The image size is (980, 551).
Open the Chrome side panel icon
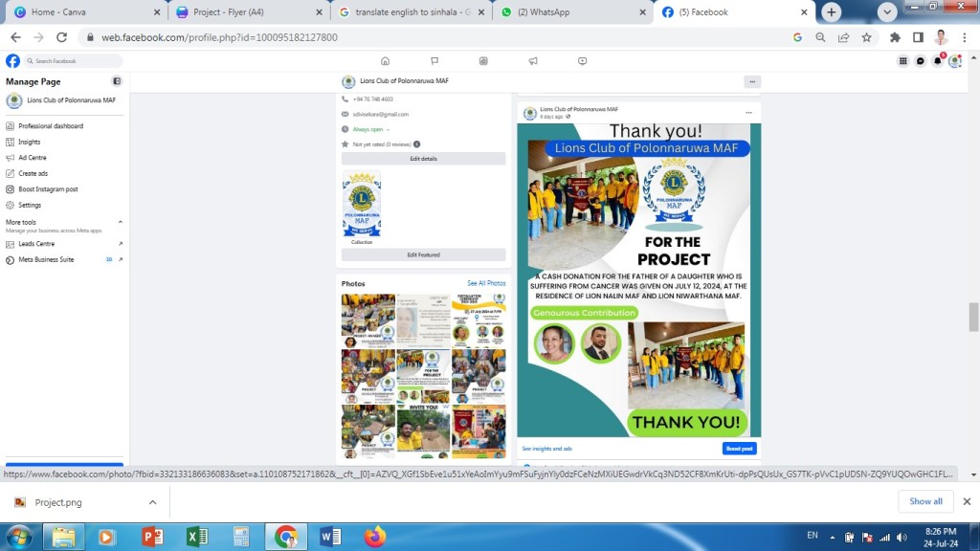tap(918, 37)
